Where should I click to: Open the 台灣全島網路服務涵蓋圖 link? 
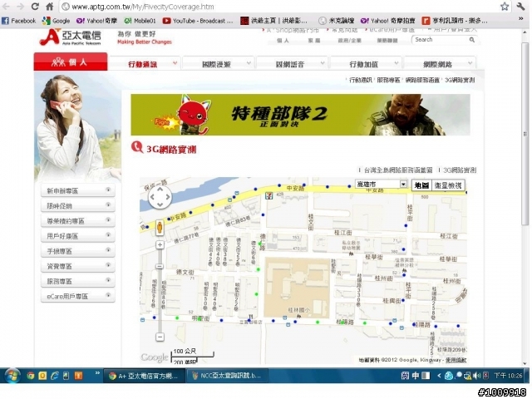[x=398, y=170]
